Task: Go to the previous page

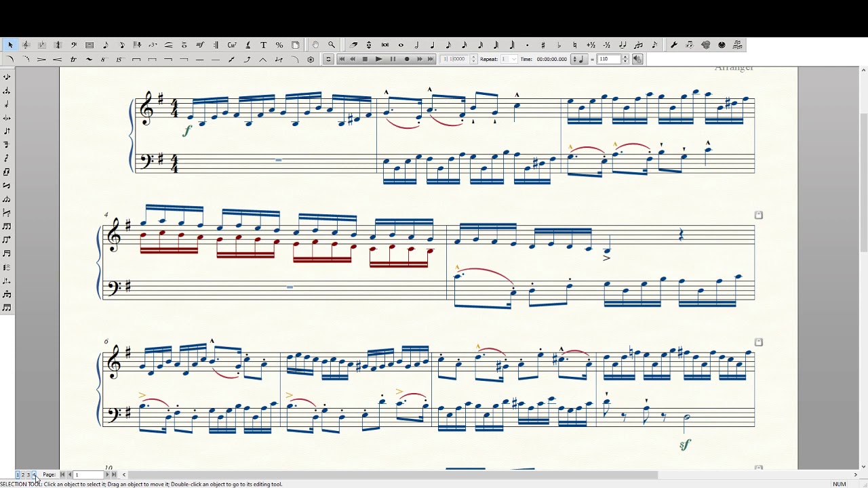Action: [69, 474]
